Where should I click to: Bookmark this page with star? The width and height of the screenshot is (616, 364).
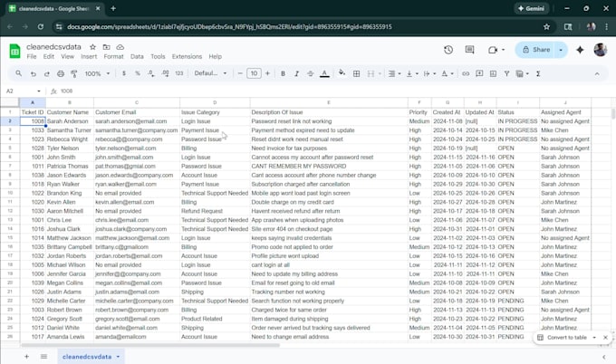click(x=546, y=26)
